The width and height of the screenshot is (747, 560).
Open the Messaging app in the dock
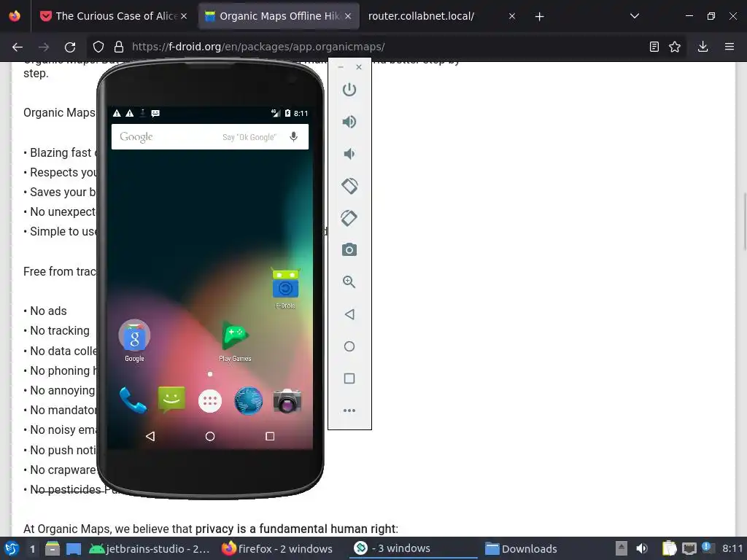pyautogui.click(x=171, y=400)
